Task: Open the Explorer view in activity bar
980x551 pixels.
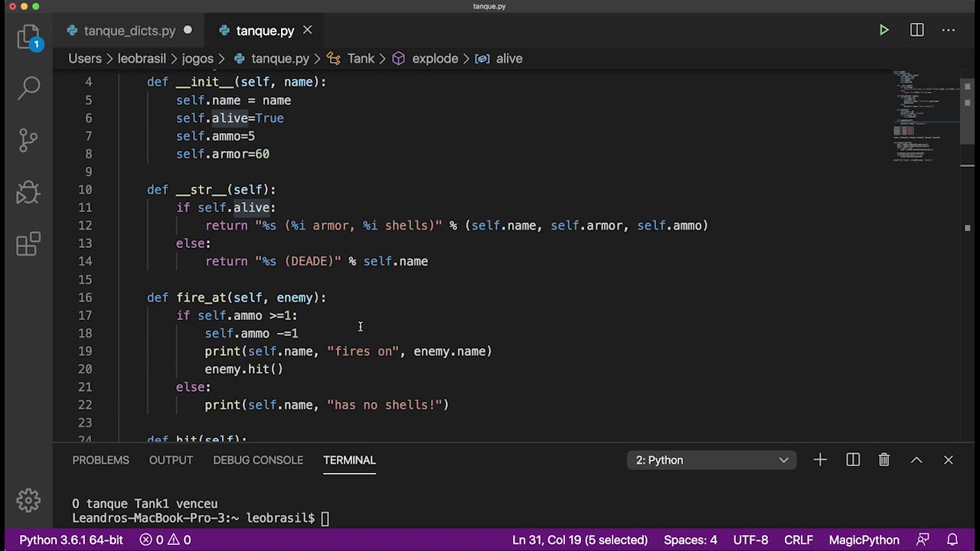Action: point(28,37)
